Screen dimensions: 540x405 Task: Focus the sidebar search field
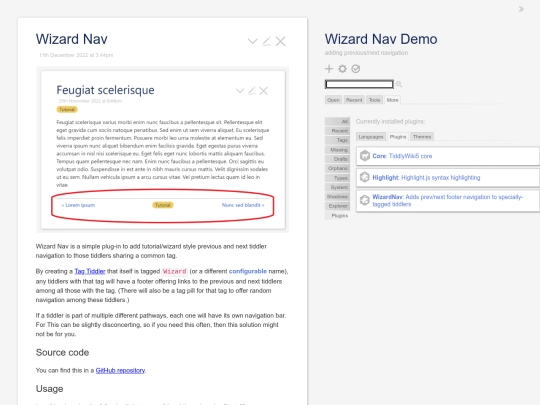pos(359,84)
